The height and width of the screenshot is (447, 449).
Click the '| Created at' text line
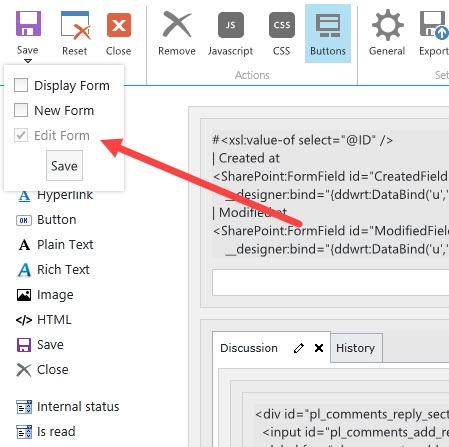(x=246, y=158)
